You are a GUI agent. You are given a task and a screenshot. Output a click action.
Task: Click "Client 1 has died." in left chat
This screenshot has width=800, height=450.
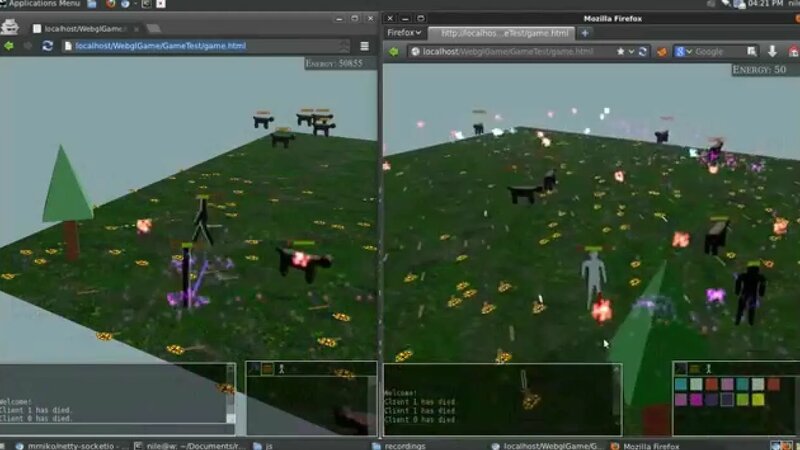click(x=36, y=410)
